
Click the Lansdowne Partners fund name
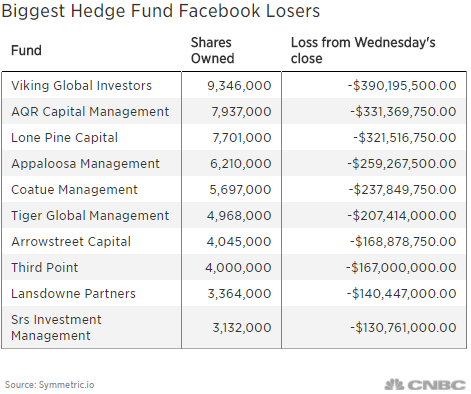pos(73,294)
